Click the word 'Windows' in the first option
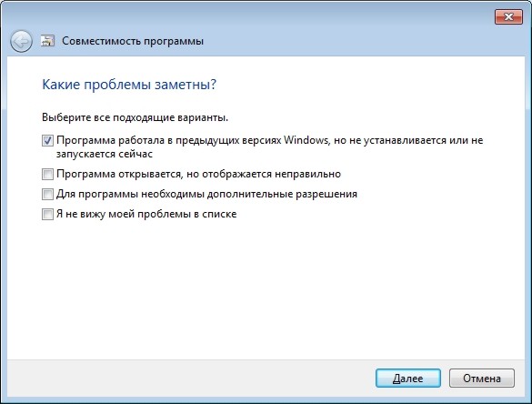This screenshot has height=404, width=532. (306, 140)
